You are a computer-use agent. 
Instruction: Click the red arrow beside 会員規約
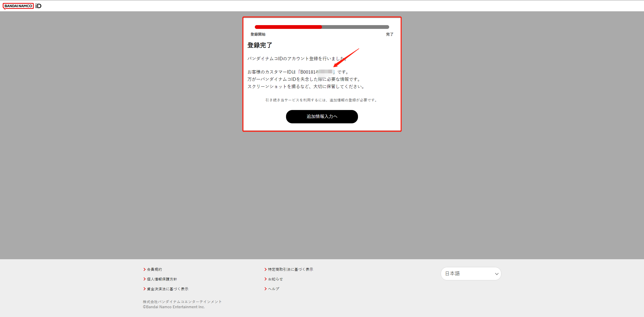[144, 269]
